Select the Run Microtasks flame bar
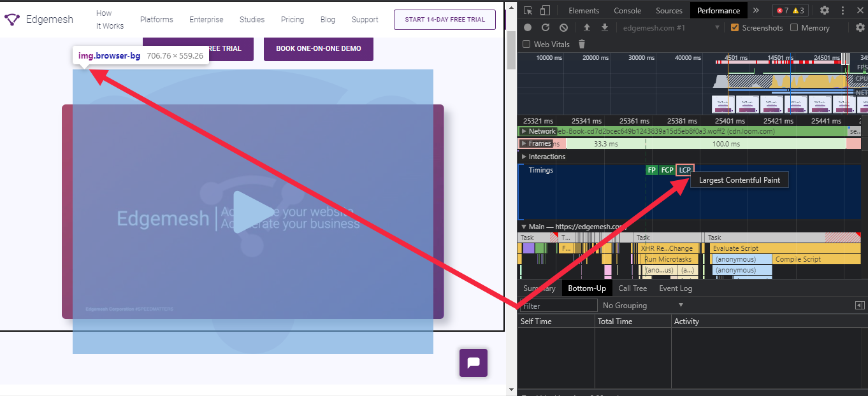 668,259
